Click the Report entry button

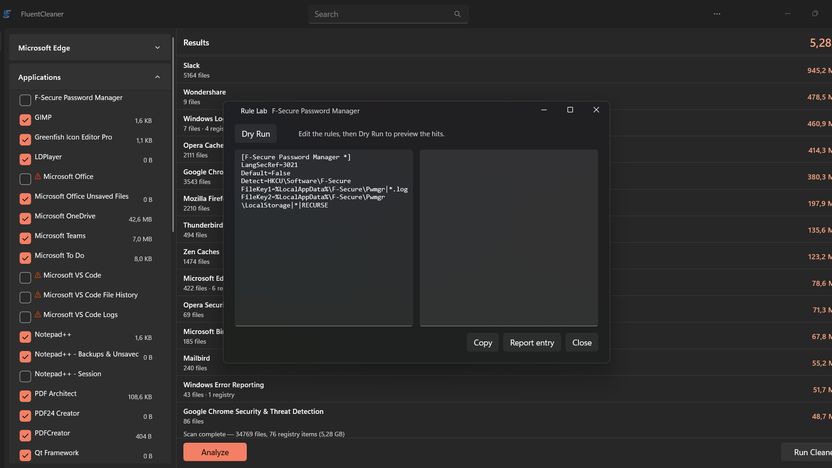coord(532,343)
